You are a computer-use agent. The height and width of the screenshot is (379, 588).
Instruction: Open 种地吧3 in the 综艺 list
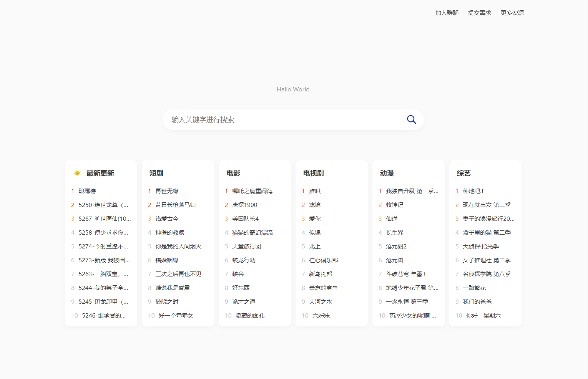(473, 191)
